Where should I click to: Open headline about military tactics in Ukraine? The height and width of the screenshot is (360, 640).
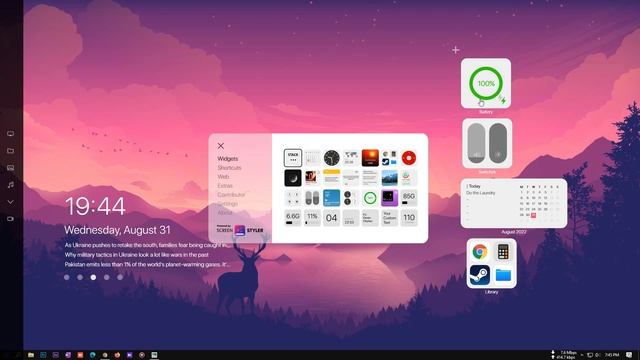pos(137,255)
